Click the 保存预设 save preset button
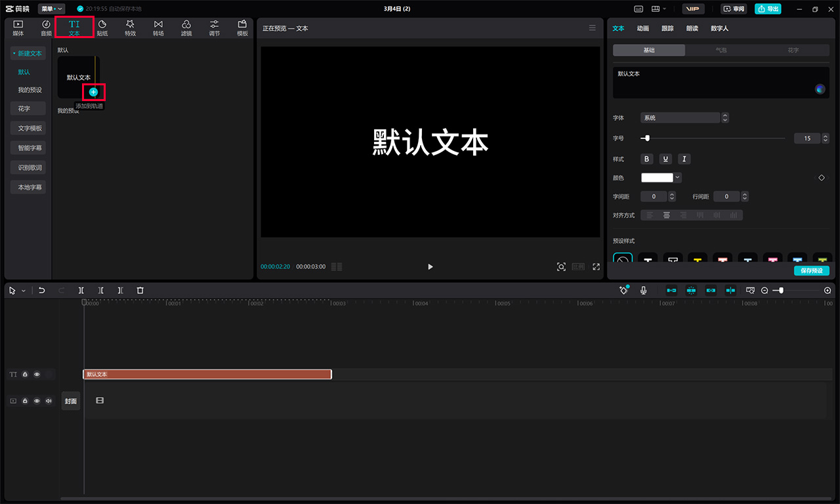The width and height of the screenshot is (840, 504). pos(811,270)
